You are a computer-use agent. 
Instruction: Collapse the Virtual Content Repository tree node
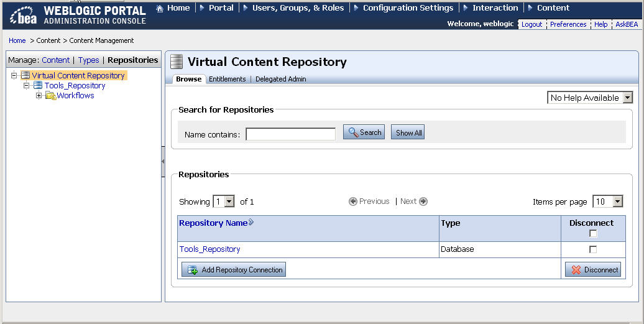(x=14, y=75)
